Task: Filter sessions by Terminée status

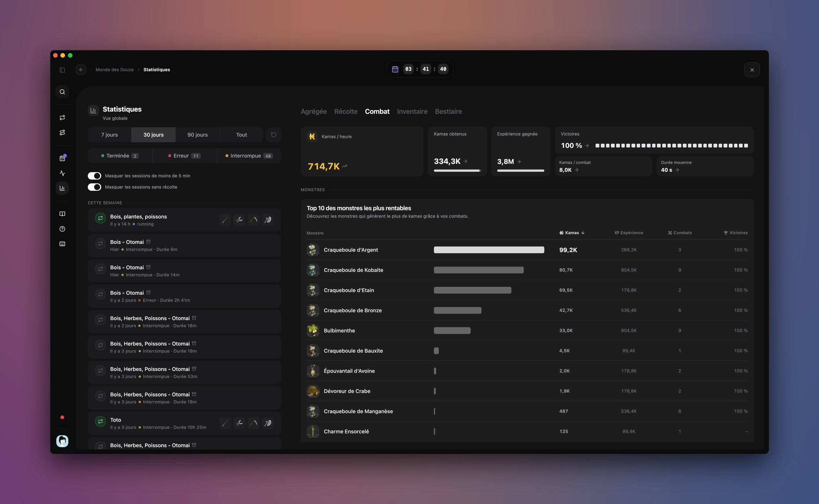Action: pyautogui.click(x=120, y=156)
